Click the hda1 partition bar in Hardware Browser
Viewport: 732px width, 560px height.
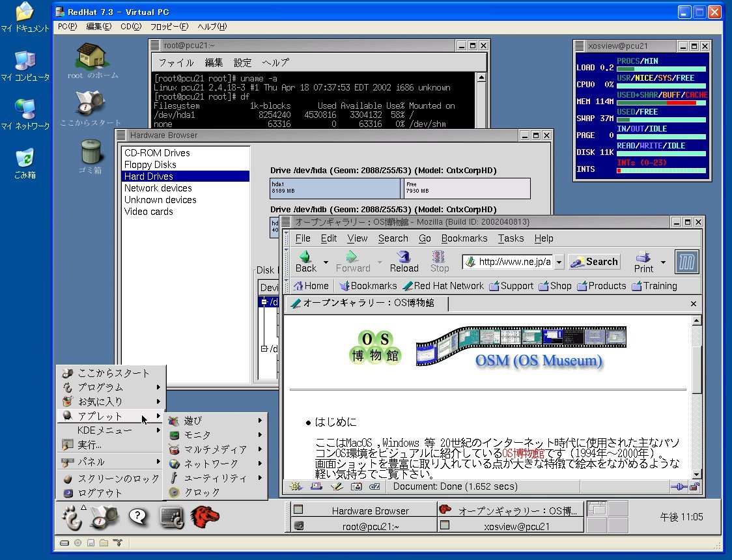335,188
